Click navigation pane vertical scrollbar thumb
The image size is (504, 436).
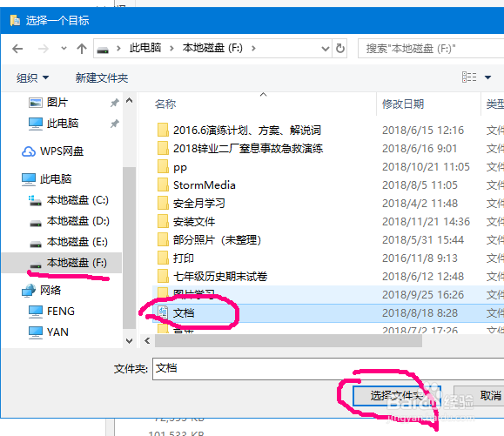click(x=129, y=248)
